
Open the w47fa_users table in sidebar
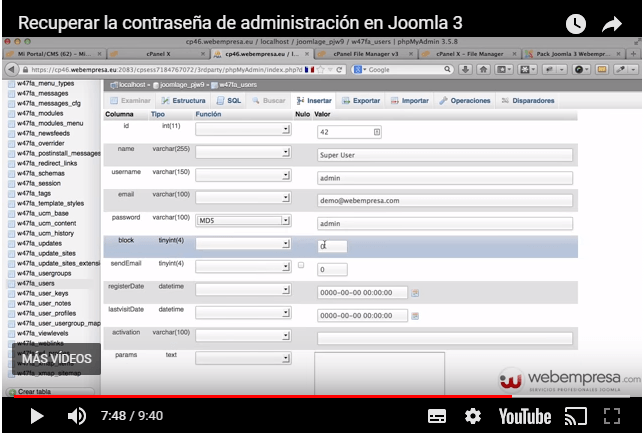point(35,283)
